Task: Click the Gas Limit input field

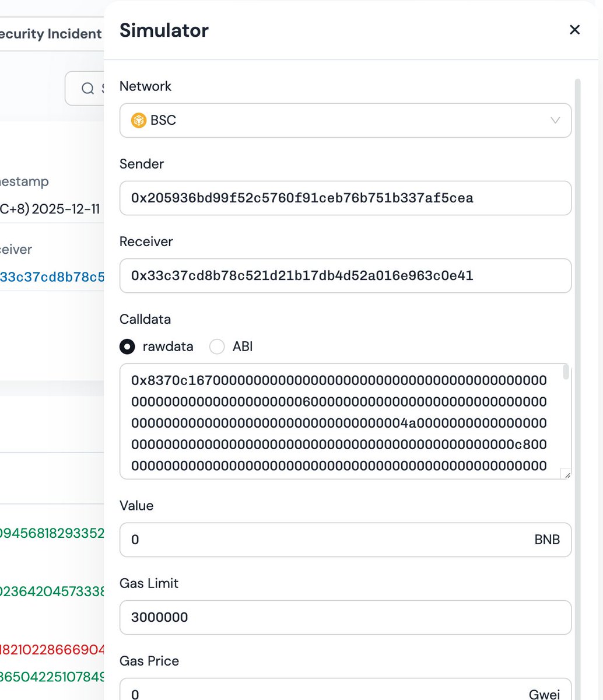Action: 345,617
